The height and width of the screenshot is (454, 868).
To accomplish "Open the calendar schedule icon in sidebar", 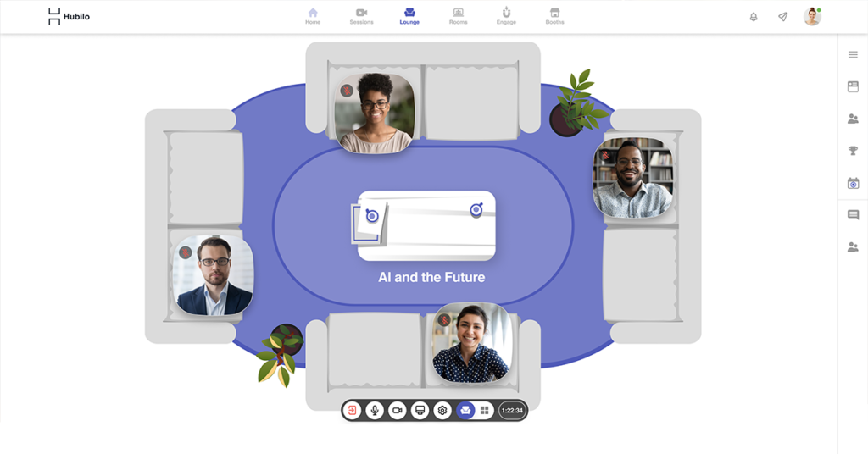I will click(x=853, y=183).
